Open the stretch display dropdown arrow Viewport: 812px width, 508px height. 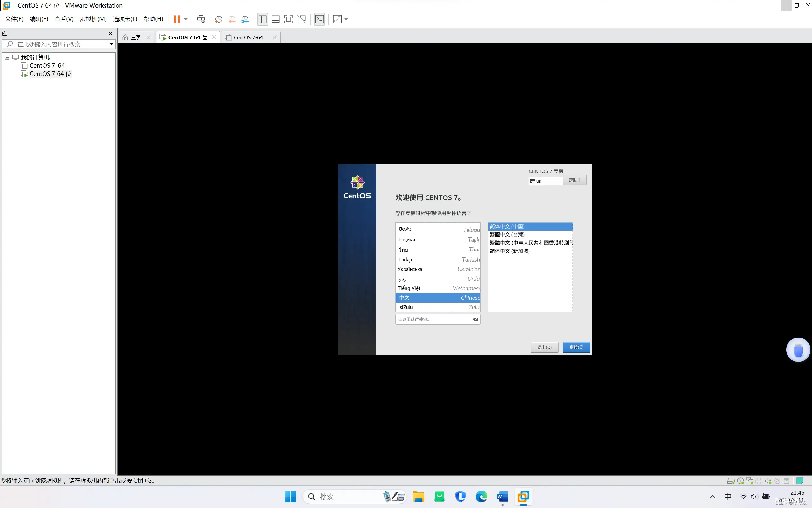click(346, 19)
